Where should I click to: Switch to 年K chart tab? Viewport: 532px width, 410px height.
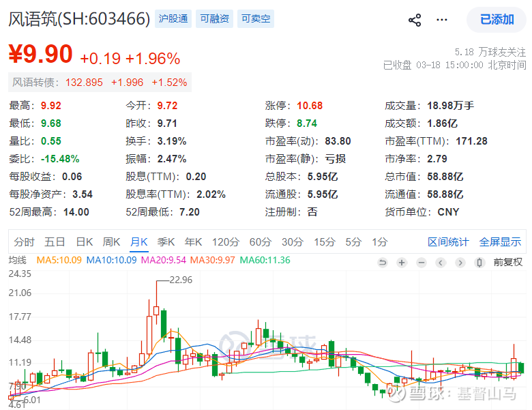pos(194,242)
